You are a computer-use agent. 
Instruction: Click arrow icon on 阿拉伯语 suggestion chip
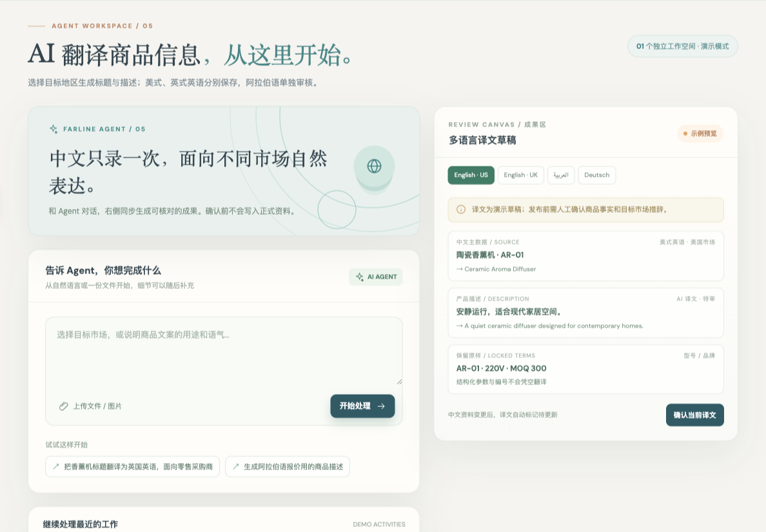(236, 466)
